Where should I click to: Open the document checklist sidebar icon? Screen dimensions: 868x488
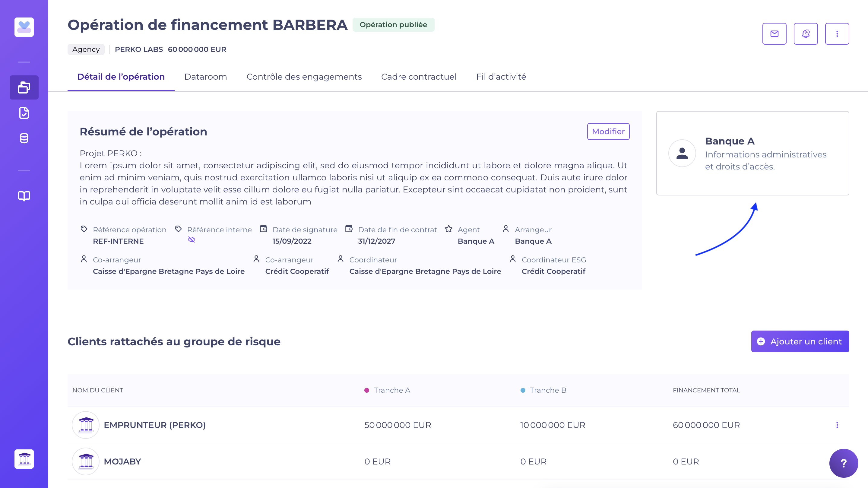[x=24, y=113]
